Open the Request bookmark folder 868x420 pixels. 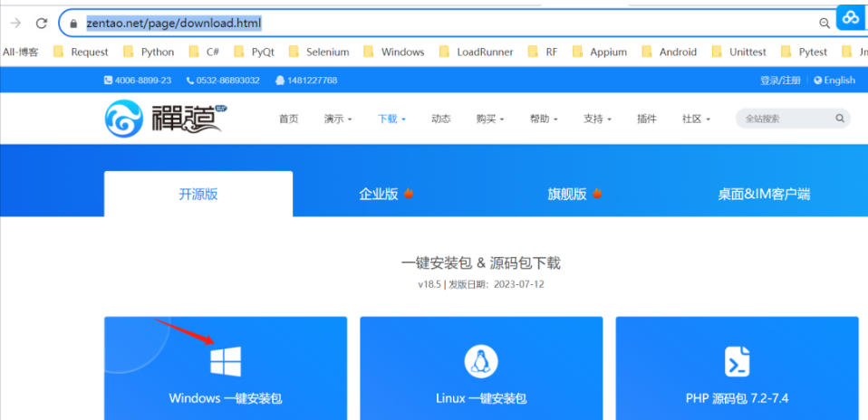pyautogui.click(x=81, y=52)
